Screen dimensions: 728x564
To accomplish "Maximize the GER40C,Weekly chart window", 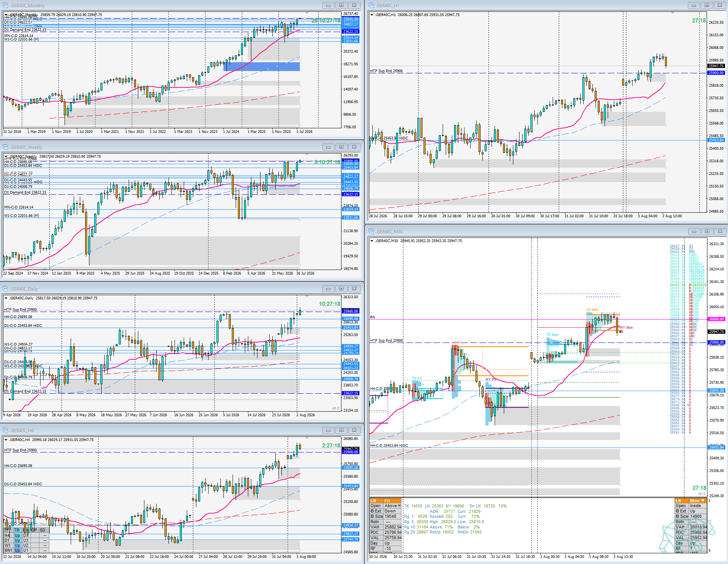I will point(341,147).
